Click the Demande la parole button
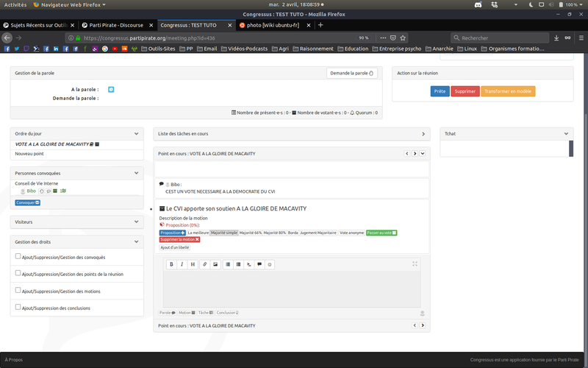The height and width of the screenshot is (368, 588). click(352, 73)
